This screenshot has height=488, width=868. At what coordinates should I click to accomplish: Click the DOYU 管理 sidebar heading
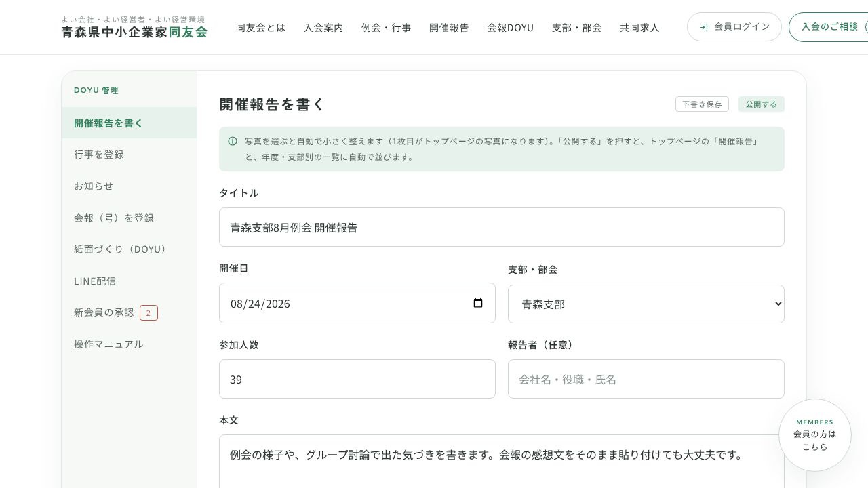click(96, 90)
